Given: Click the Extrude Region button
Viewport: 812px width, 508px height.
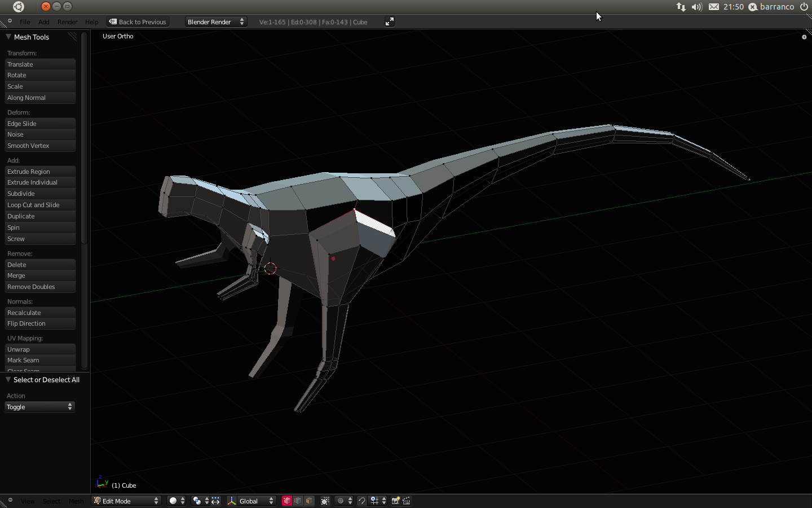Looking at the screenshot, I should (39, 172).
